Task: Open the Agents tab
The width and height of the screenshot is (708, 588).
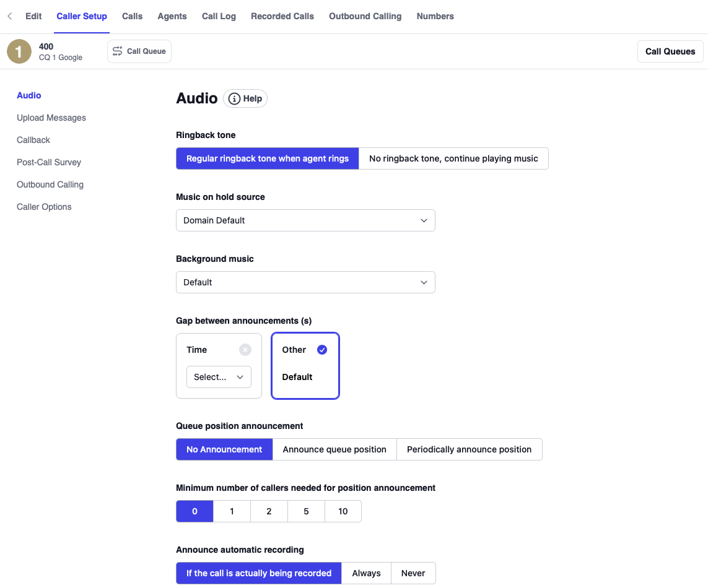Action: (x=172, y=17)
